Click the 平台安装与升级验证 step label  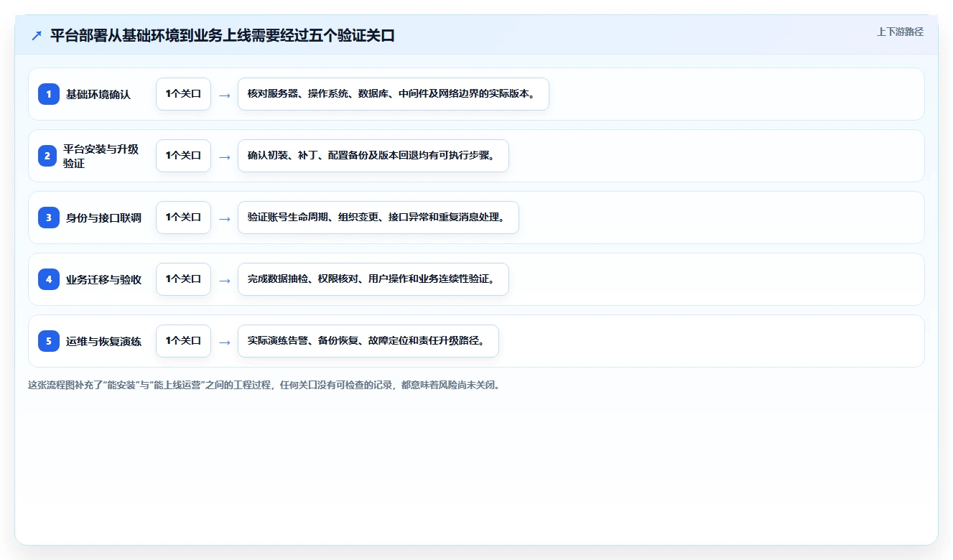[101, 156]
